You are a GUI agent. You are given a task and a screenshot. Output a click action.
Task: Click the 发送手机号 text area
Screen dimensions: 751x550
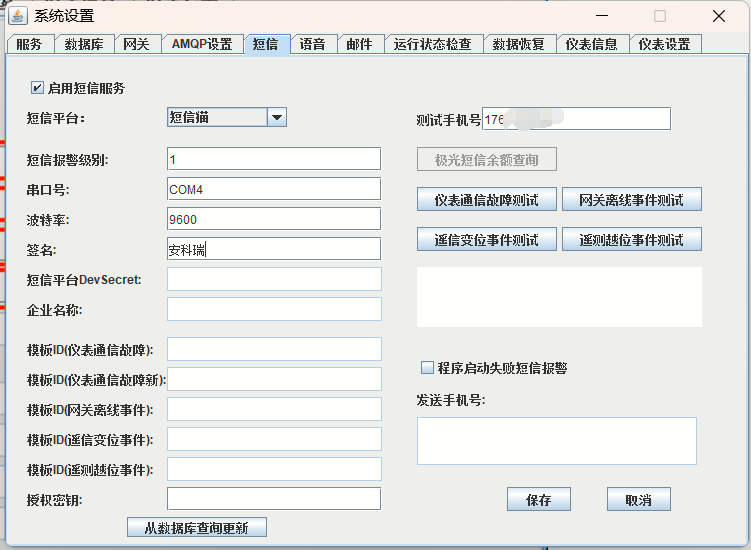point(556,441)
